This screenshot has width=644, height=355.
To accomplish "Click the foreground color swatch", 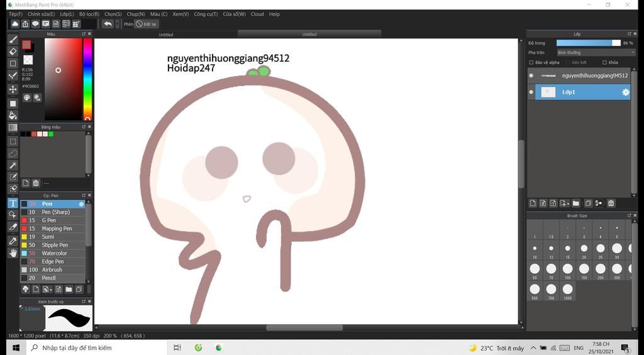I will (x=26, y=45).
